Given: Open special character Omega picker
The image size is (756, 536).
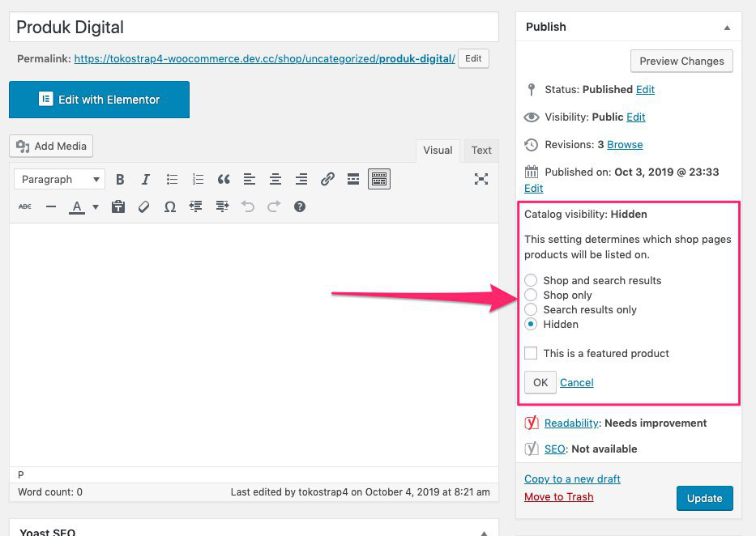Looking at the screenshot, I should tap(169, 206).
